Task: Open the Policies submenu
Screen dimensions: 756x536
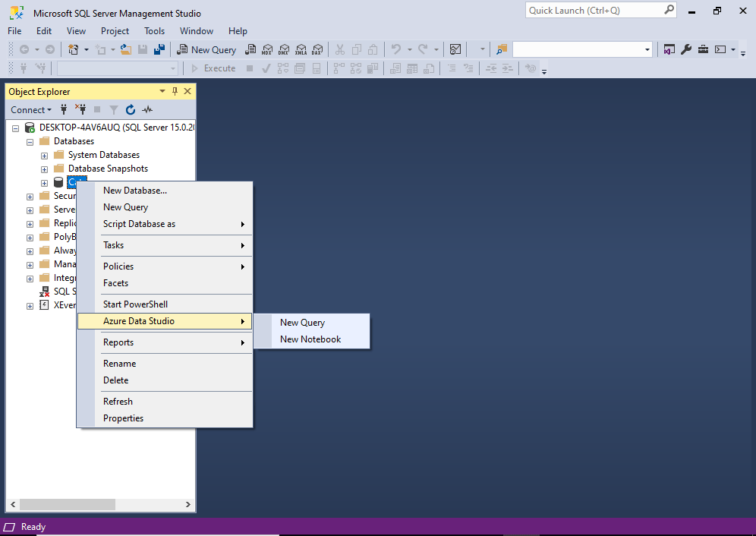Action: point(165,266)
